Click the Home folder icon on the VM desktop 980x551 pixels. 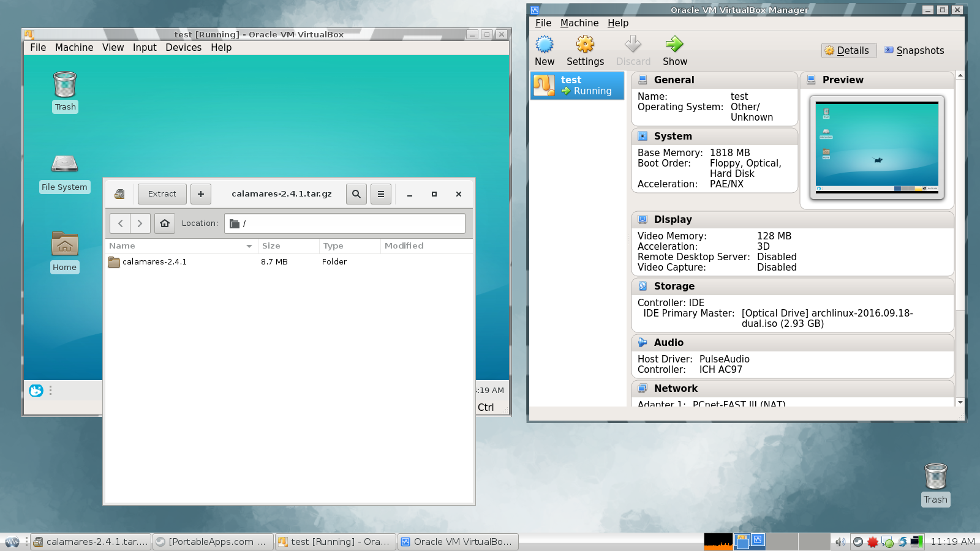65,244
